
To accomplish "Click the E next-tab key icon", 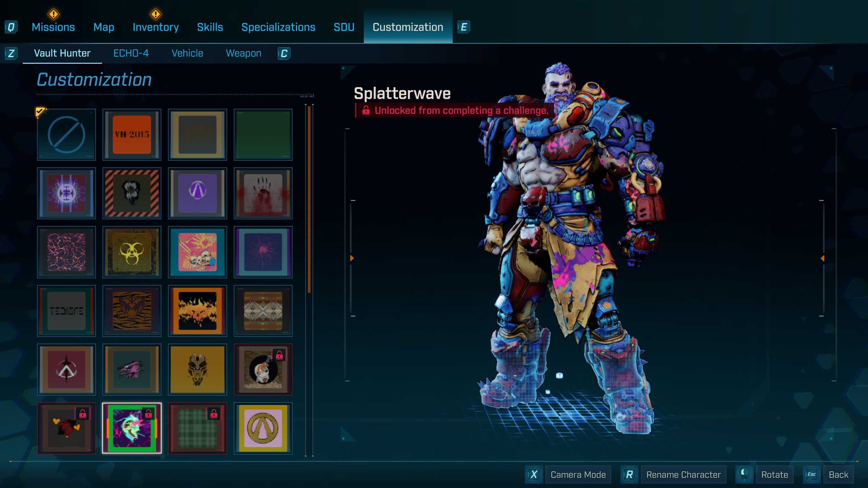I will (x=463, y=27).
